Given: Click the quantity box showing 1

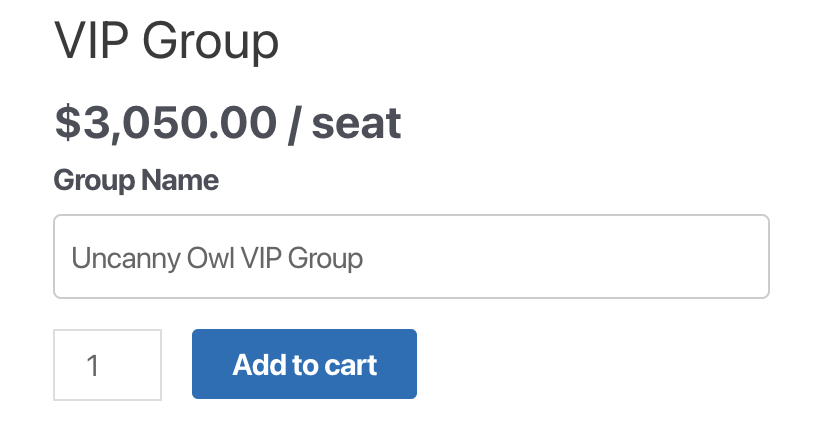Looking at the screenshot, I should pos(107,365).
